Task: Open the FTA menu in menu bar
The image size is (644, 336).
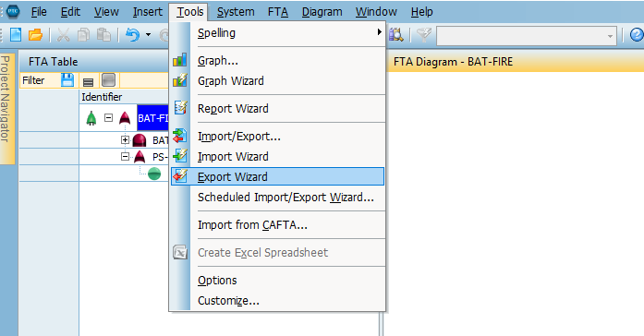Action: 278,12
